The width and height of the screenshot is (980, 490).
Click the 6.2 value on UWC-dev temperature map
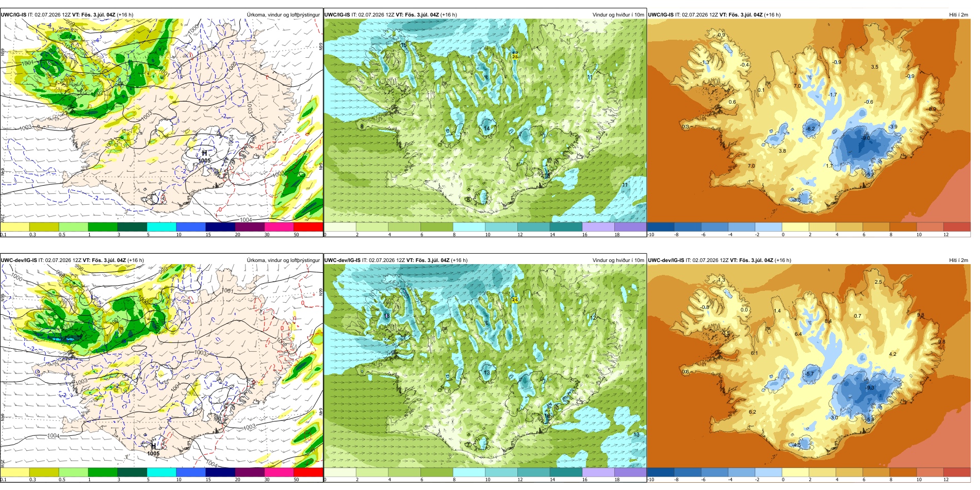pos(753,412)
